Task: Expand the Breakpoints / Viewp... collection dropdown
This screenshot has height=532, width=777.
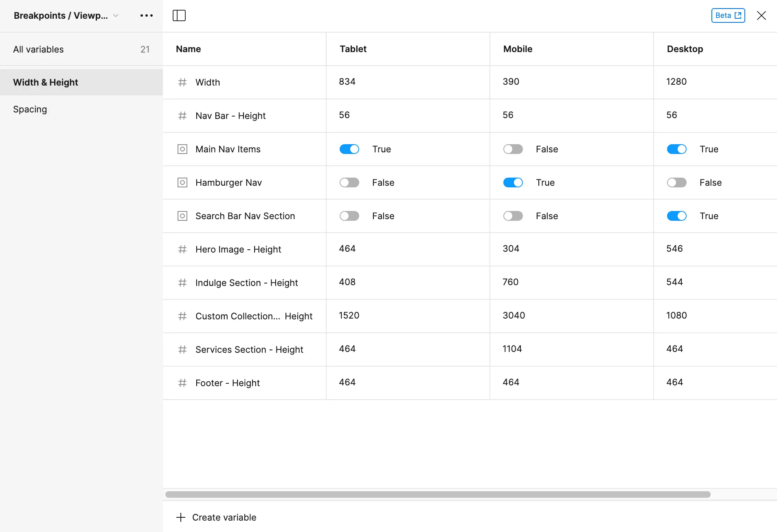Action: [x=116, y=15]
